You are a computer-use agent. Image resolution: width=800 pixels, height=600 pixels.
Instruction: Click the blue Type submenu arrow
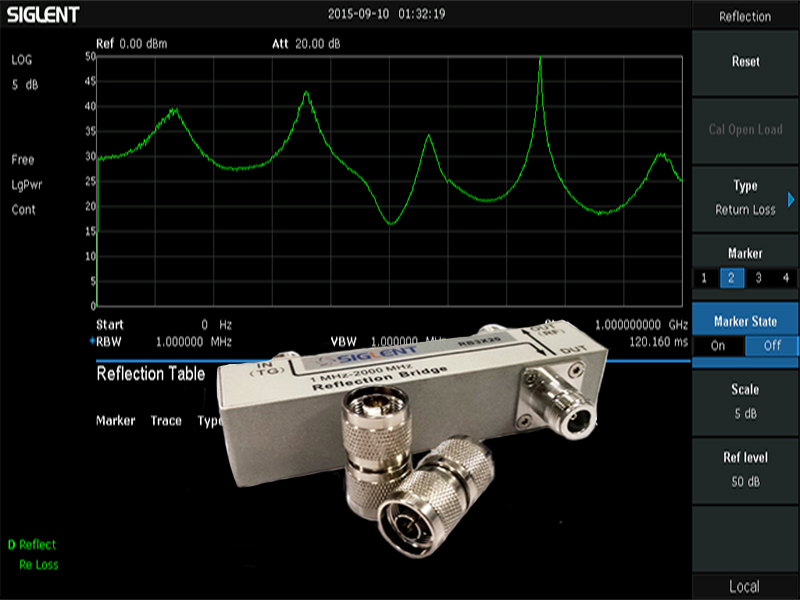click(791, 199)
